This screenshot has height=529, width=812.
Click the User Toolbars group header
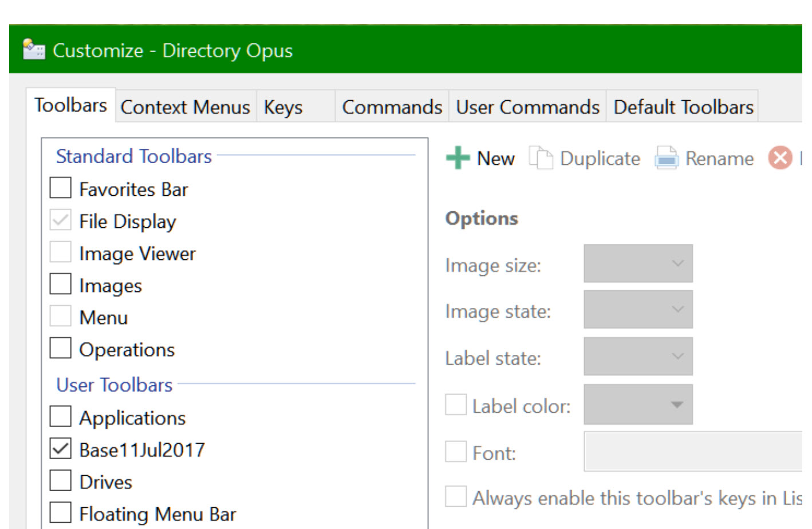115,385
